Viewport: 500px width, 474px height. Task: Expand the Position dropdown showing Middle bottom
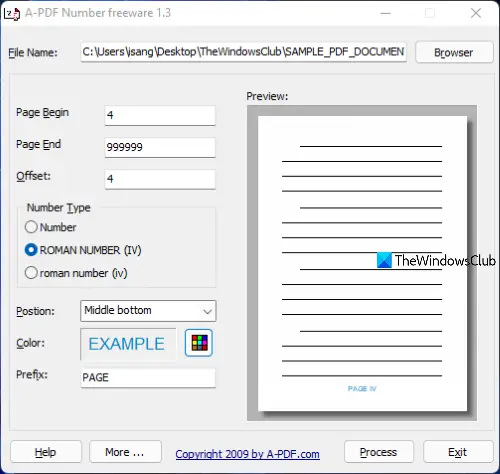pos(148,311)
